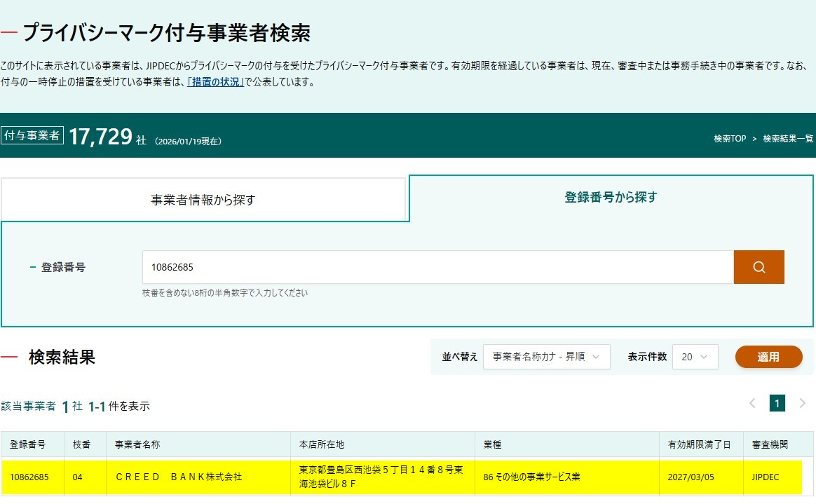
Task: Click the 検索結果一覧 breadcrumb
Action: [788, 138]
